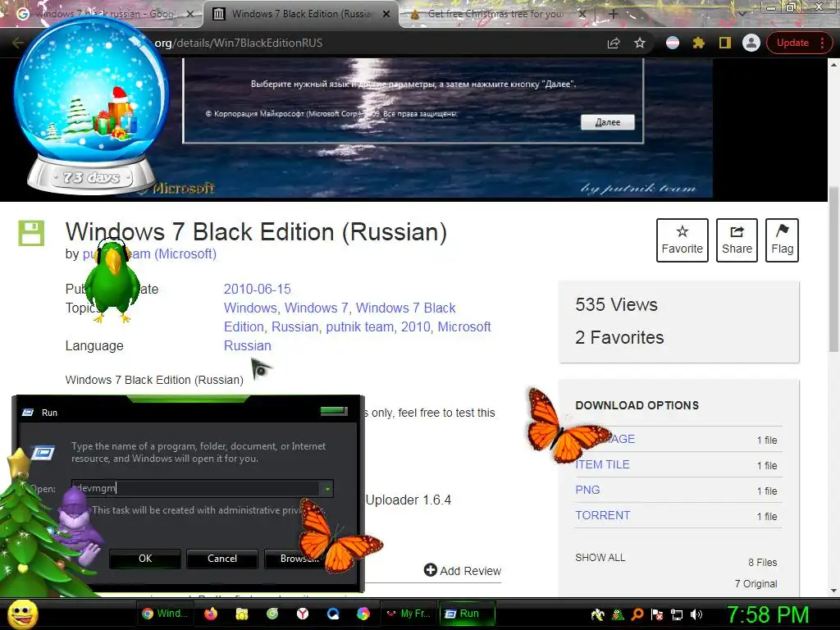Open the network connection tray icon
The image size is (840, 630).
[677, 614]
